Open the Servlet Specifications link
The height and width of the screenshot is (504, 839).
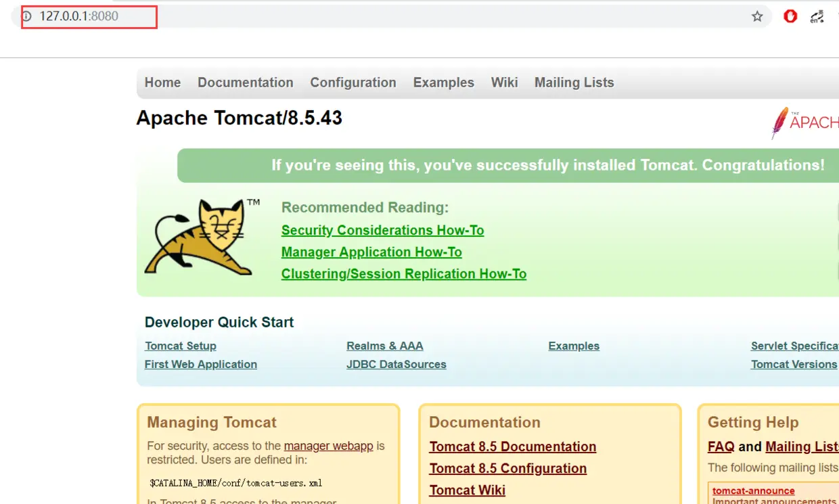point(794,346)
